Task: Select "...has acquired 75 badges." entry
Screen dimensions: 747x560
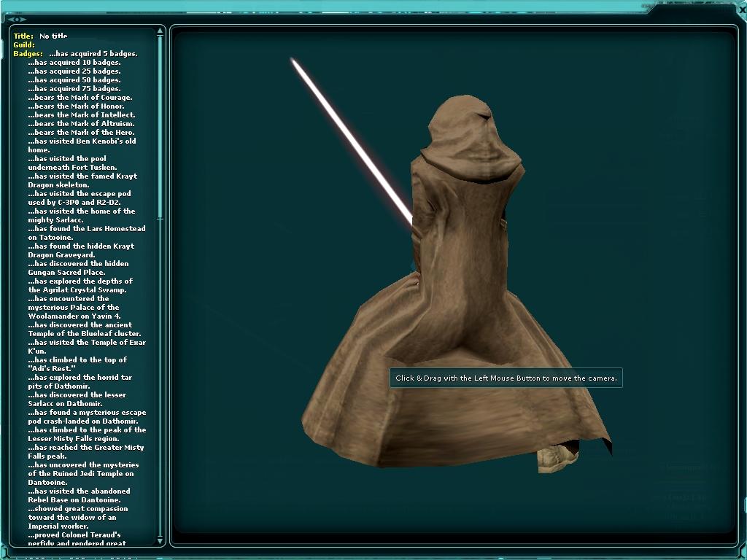Action: coord(74,88)
